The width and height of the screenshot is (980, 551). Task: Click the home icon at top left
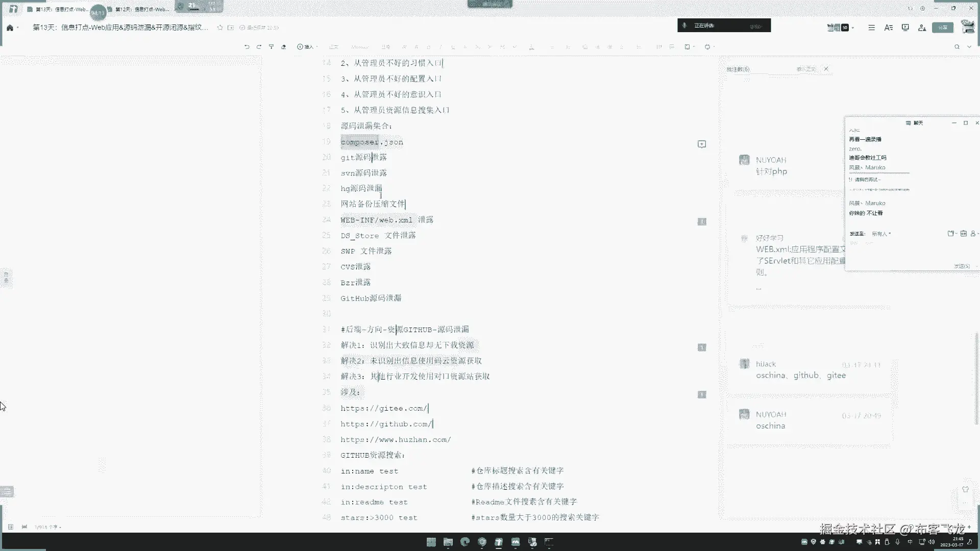[10, 28]
